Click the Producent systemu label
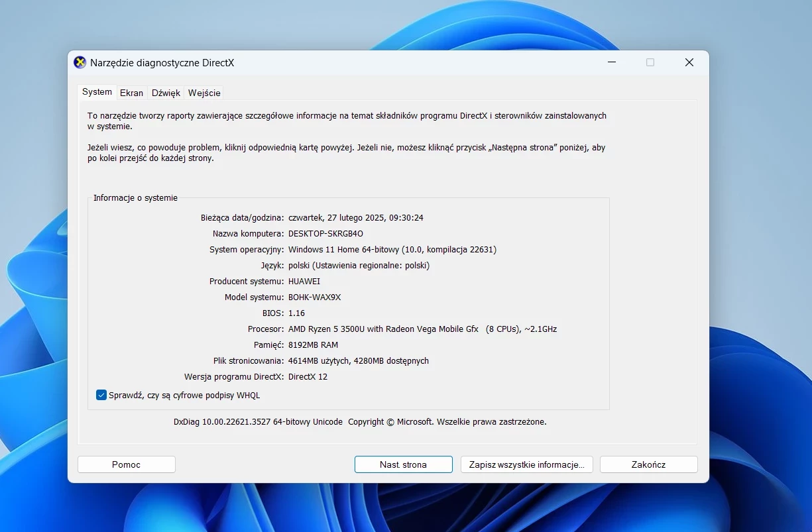Screen dimensions: 812x532 (247, 281)
